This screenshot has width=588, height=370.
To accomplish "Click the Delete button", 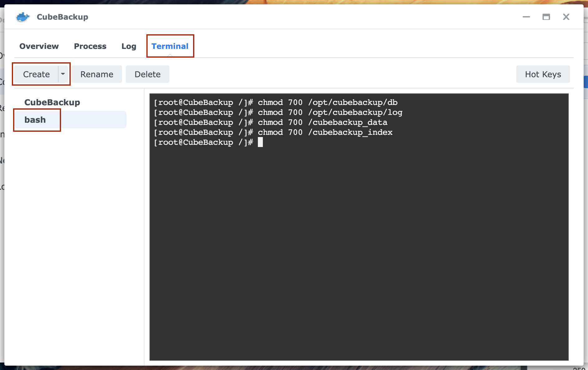I will pyautogui.click(x=148, y=74).
